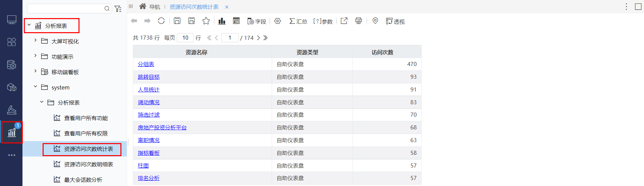The image size is (644, 186).
Task: Collapse the nested 分析报表 folder under system
Action: point(42,102)
